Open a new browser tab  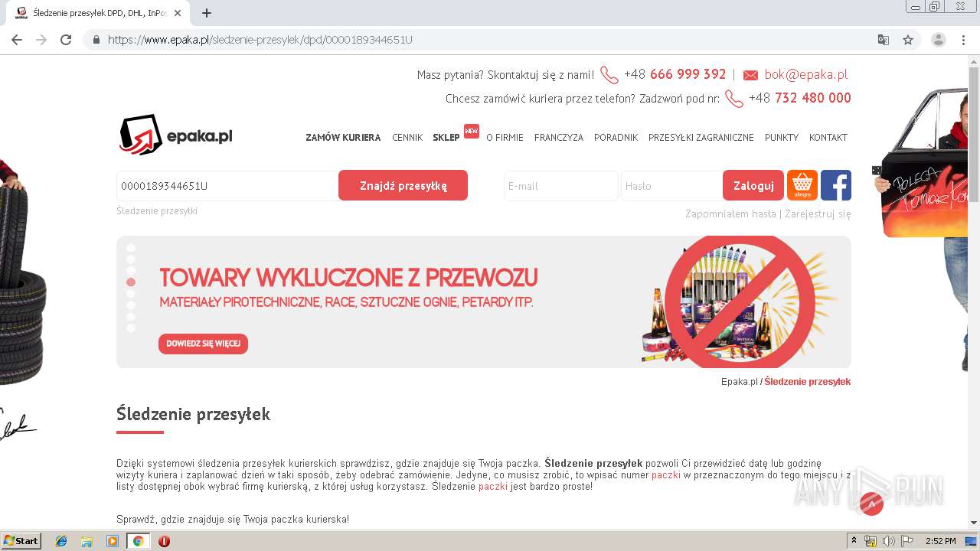pos(207,13)
